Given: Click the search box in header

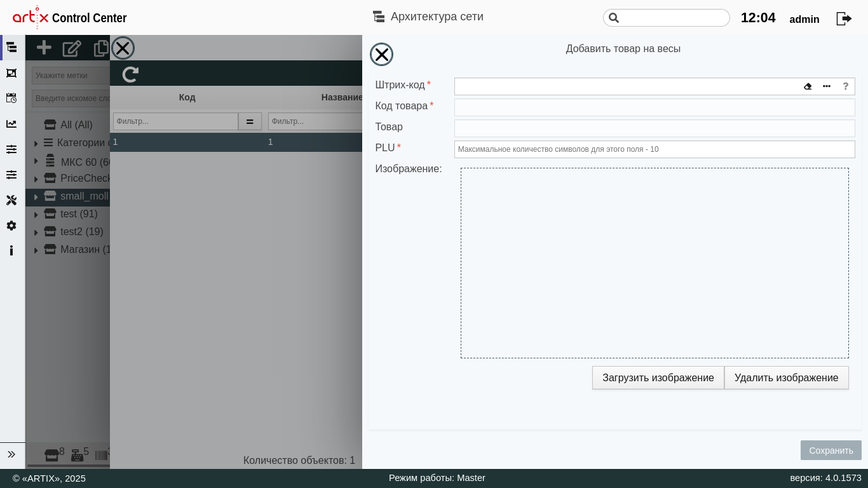Looking at the screenshot, I should click(x=672, y=18).
